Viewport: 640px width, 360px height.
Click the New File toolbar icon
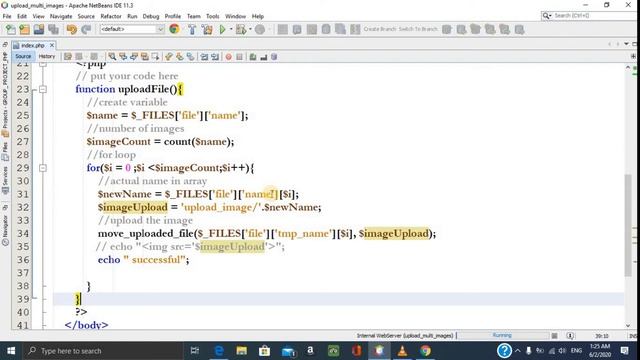click(x=11, y=29)
